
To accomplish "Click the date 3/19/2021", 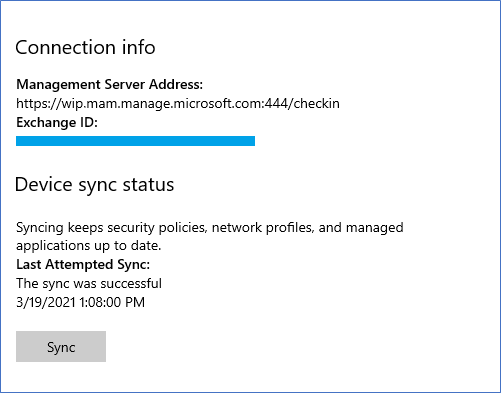I will click(46, 302).
